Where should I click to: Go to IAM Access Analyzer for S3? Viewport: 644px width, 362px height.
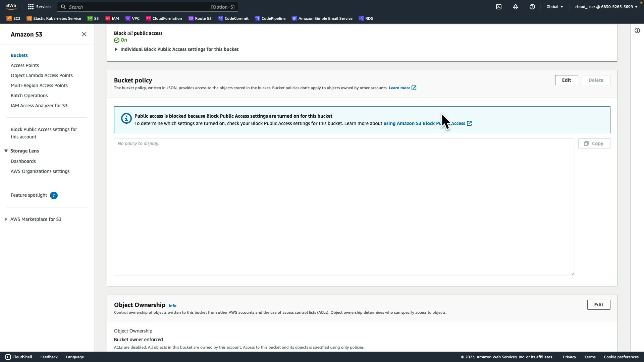(x=39, y=106)
